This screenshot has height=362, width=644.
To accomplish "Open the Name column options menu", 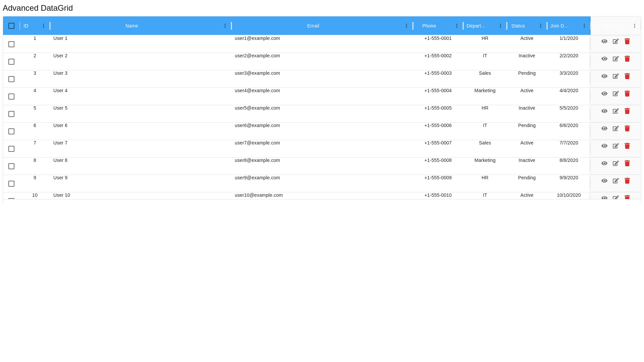I will pyautogui.click(x=225, y=26).
